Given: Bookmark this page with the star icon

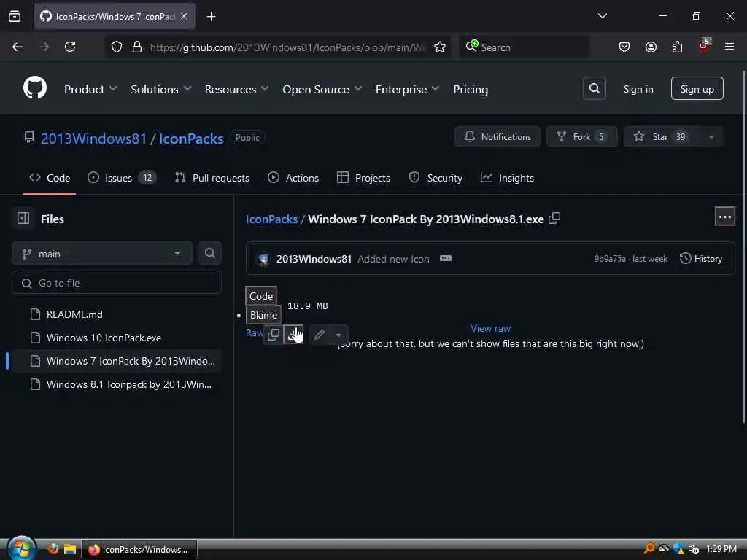Looking at the screenshot, I should [x=440, y=47].
